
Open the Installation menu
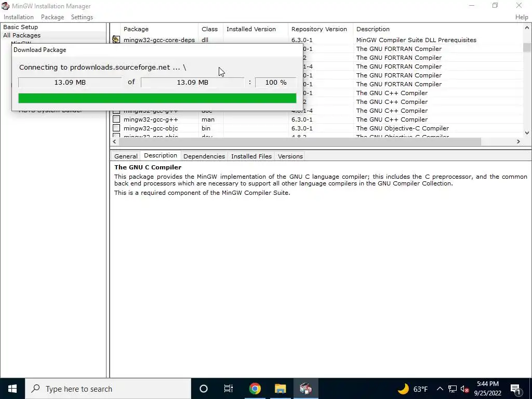tap(19, 17)
